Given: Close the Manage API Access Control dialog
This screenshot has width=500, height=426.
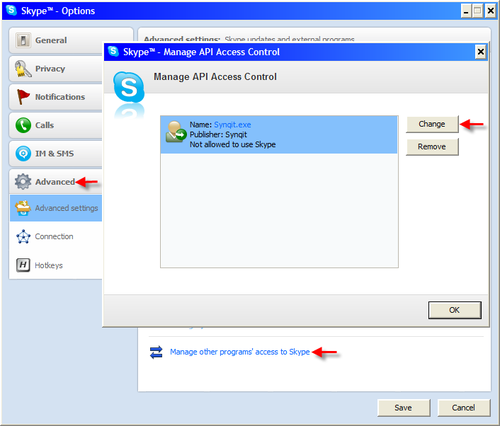Looking at the screenshot, I should [x=480, y=52].
